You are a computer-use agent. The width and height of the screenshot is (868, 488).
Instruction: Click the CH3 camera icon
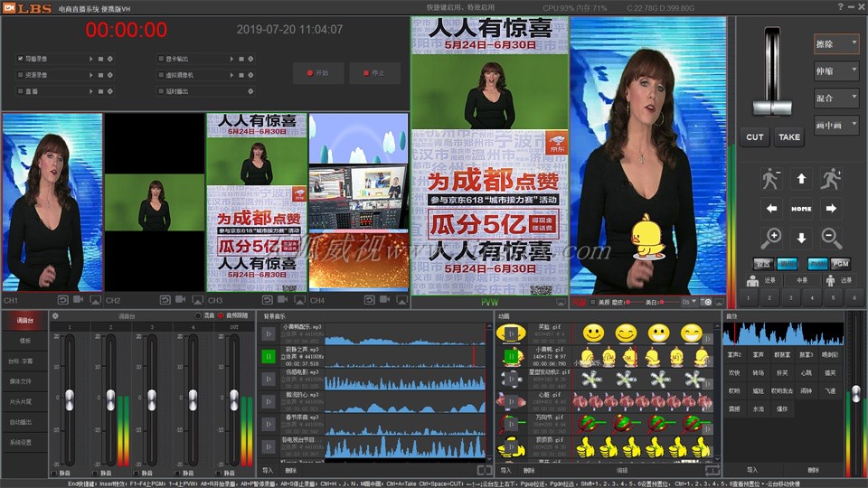click(282, 299)
